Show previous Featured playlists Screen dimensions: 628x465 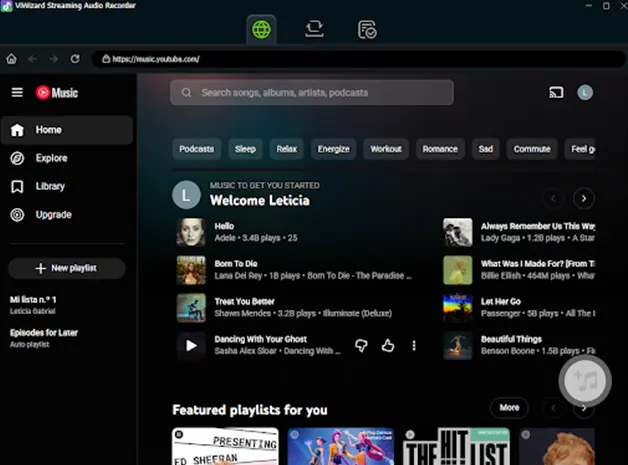(x=553, y=408)
